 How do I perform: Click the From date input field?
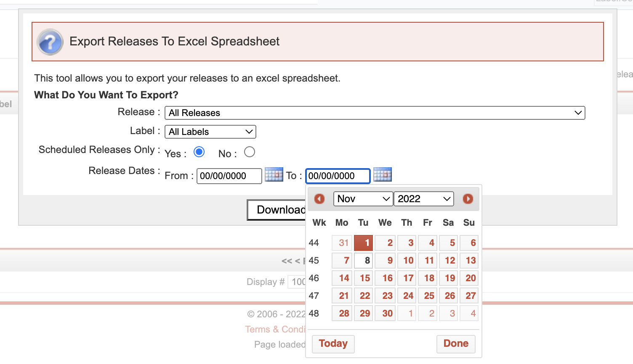229,176
